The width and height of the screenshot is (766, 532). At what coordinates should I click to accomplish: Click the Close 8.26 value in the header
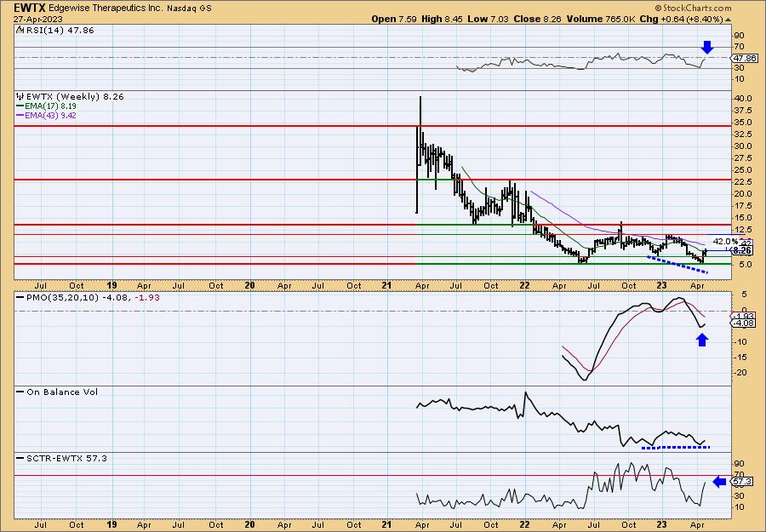pos(538,19)
